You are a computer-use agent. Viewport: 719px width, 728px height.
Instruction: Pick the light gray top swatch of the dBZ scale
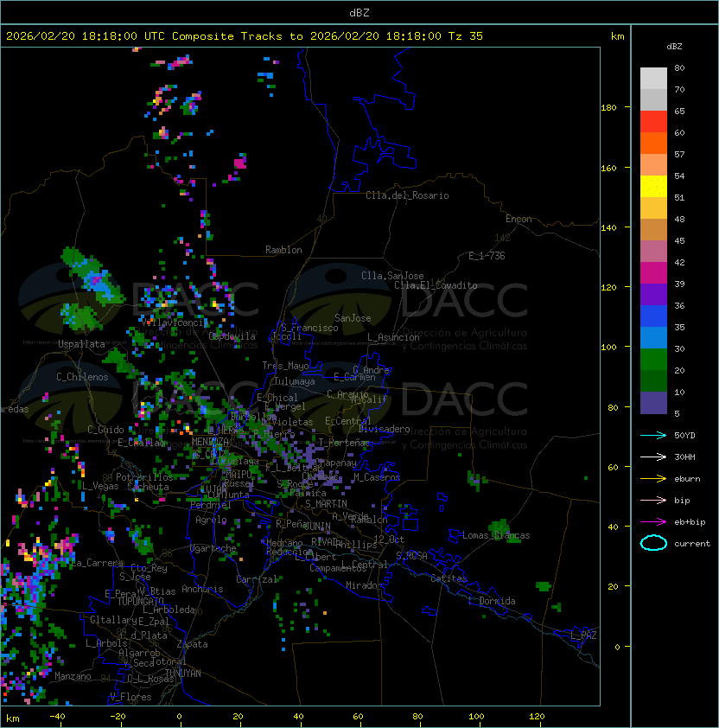point(653,79)
